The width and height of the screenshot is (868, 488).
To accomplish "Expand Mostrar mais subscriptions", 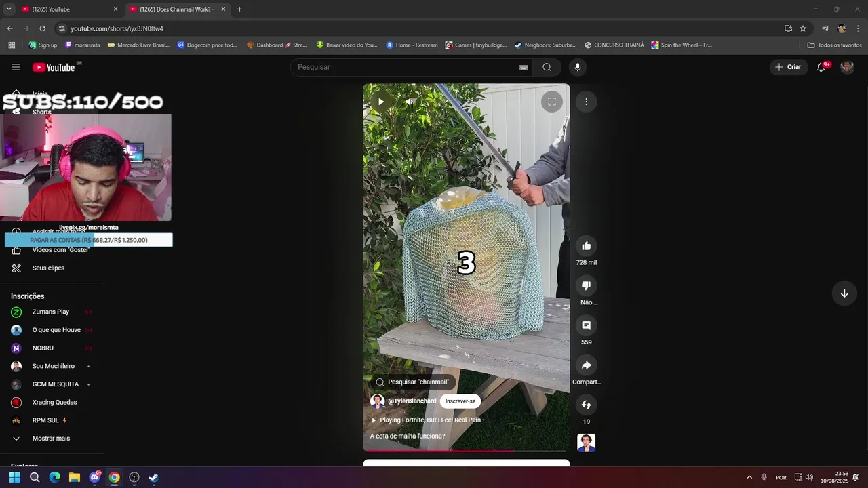I will pos(52,439).
